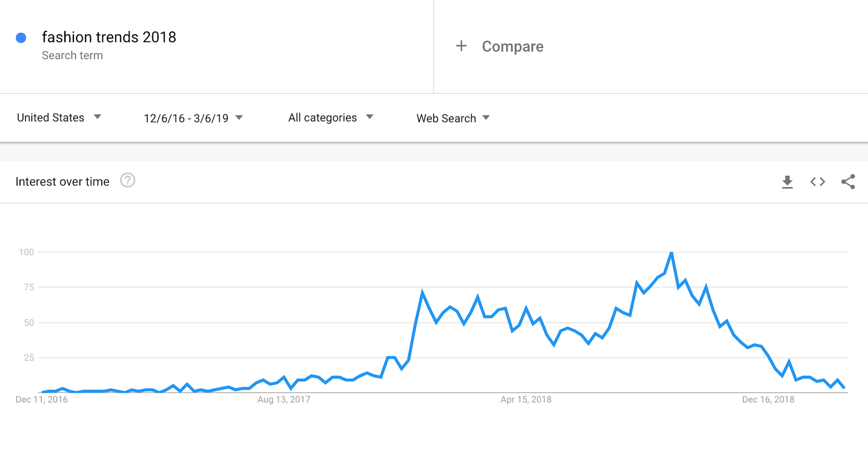
Task: Change the Web Search type dropdown
Action: click(x=453, y=118)
